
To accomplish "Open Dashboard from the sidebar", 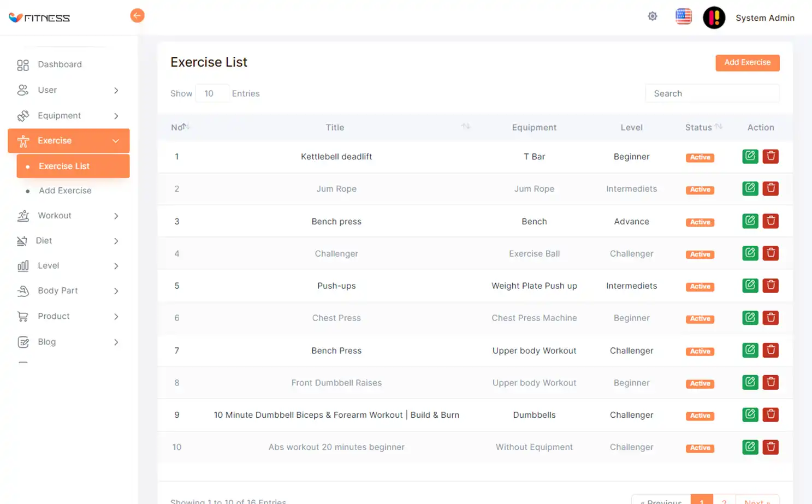I will pos(60,64).
